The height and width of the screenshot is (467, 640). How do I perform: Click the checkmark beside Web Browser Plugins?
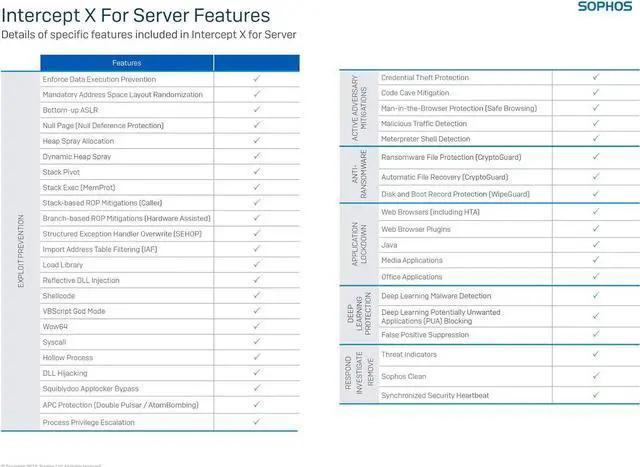coord(595,229)
